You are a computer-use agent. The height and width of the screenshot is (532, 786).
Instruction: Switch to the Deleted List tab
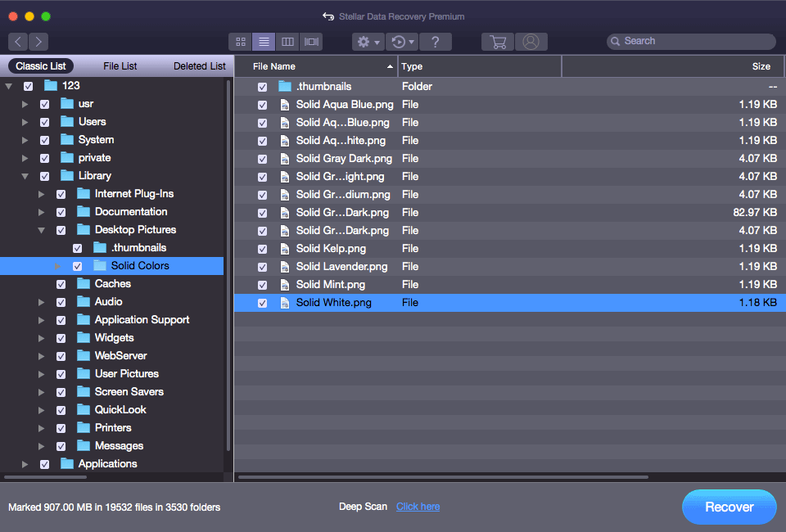(199, 65)
